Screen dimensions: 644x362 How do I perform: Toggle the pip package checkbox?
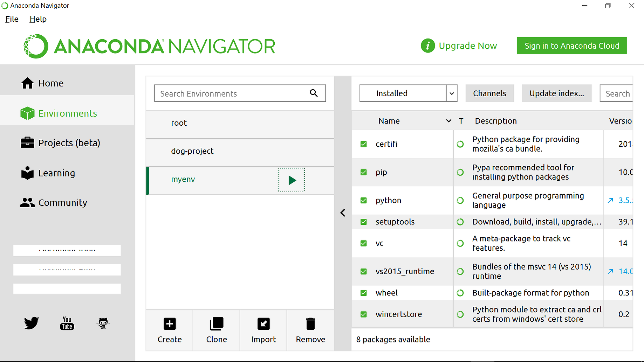click(364, 172)
